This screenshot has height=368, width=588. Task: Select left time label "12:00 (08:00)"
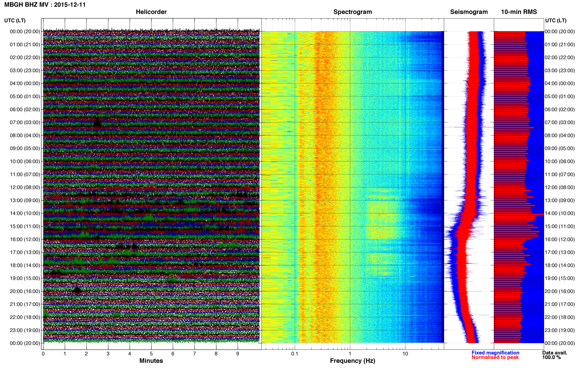click(x=25, y=187)
